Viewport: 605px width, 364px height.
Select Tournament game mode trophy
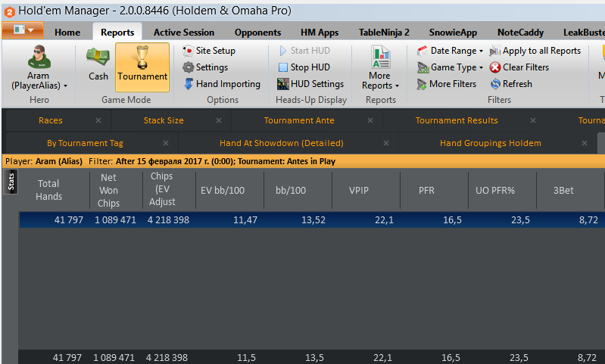tap(142, 67)
